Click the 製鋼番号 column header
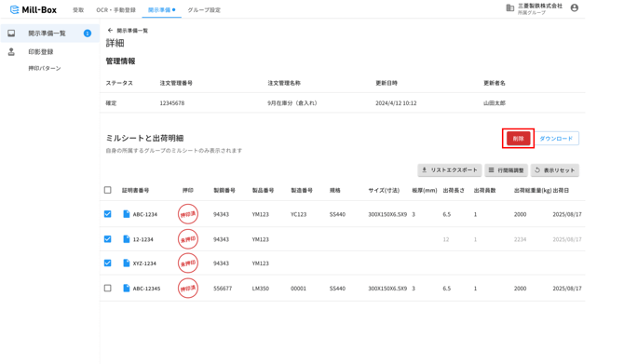Screen dimensions: 624x364 pyautogui.click(x=224, y=191)
